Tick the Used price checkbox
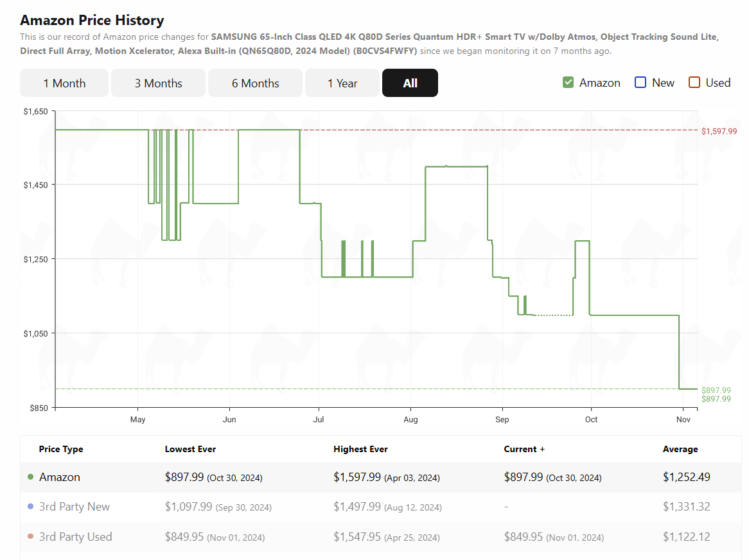The width and height of the screenshot is (749, 560). (694, 82)
